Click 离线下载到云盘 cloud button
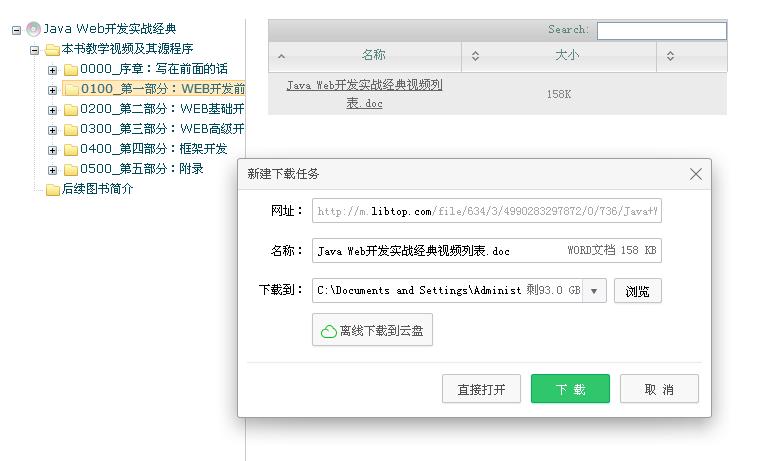The image size is (761, 461). pos(372,330)
